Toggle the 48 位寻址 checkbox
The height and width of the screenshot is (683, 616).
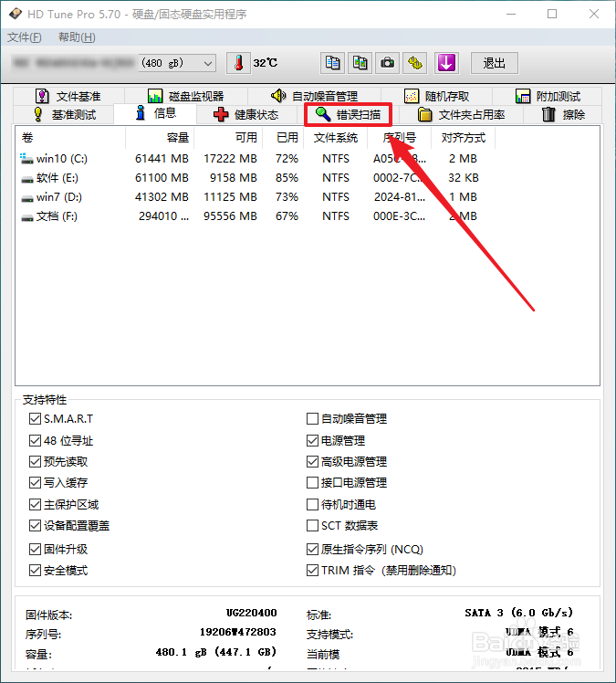pos(35,440)
